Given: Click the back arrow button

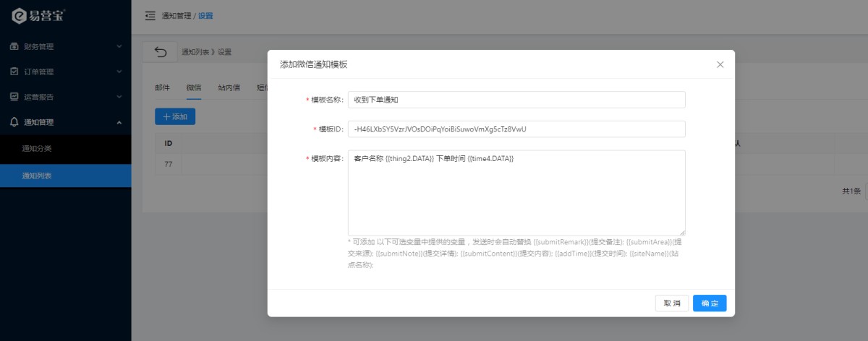Looking at the screenshot, I should tap(160, 52).
